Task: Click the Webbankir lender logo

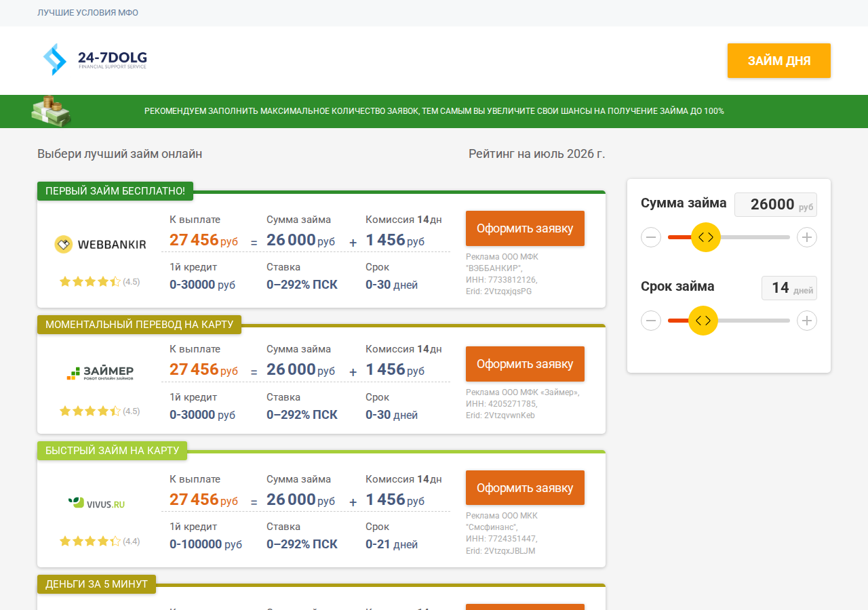Action: [100, 245]
